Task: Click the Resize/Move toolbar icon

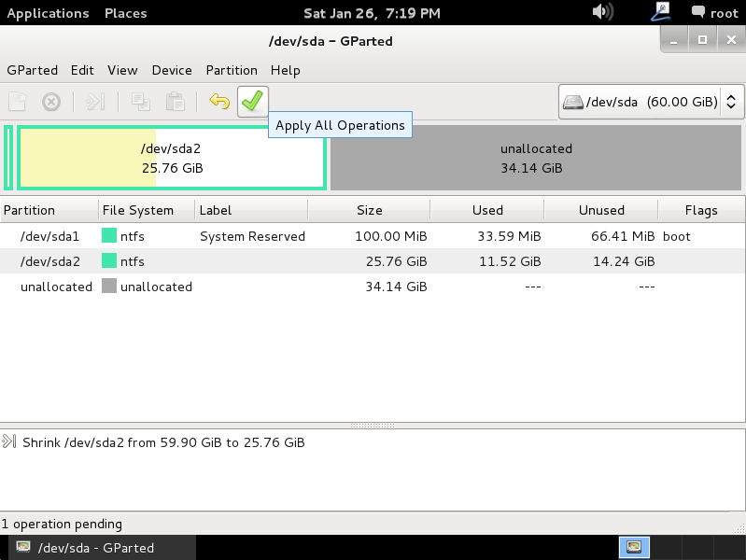Action: [x=96, y=102]
